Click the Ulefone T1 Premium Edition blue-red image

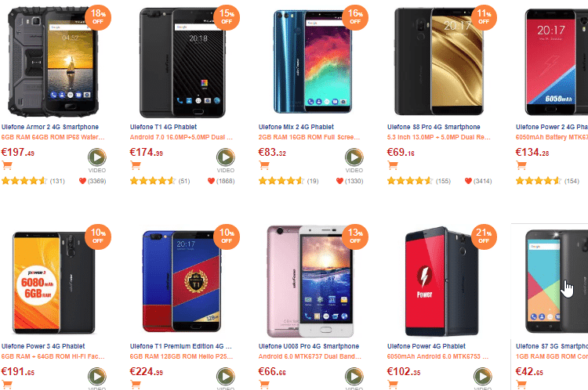click(182, 281)
